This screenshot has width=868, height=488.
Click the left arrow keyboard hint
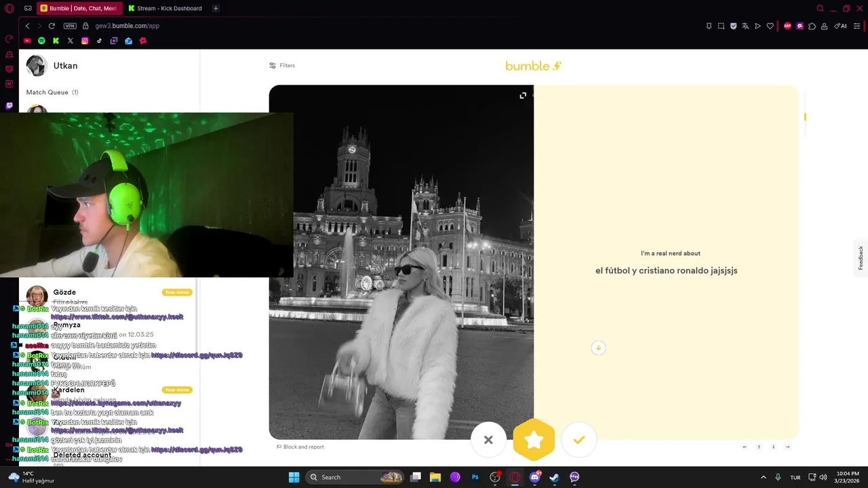click(x=745, y=447)
